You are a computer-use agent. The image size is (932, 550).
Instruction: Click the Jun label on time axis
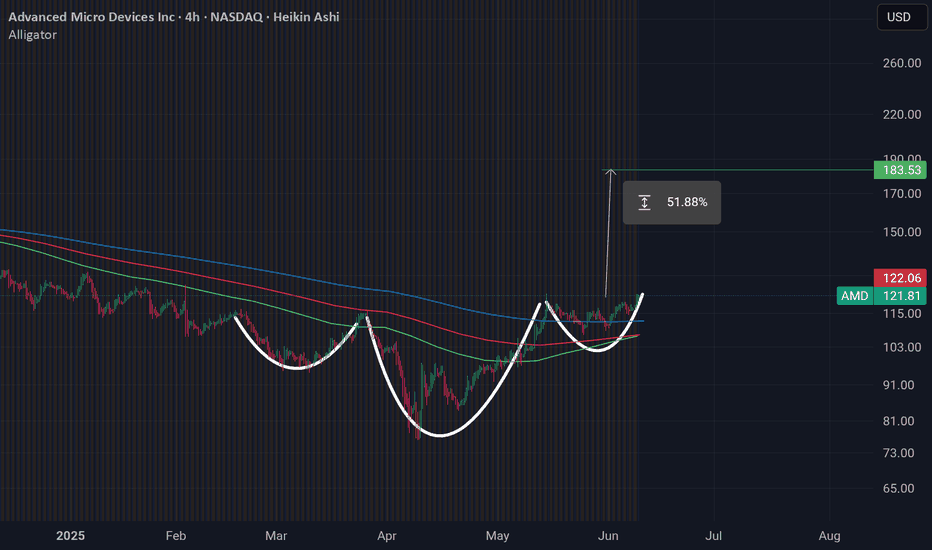point(608,536)
